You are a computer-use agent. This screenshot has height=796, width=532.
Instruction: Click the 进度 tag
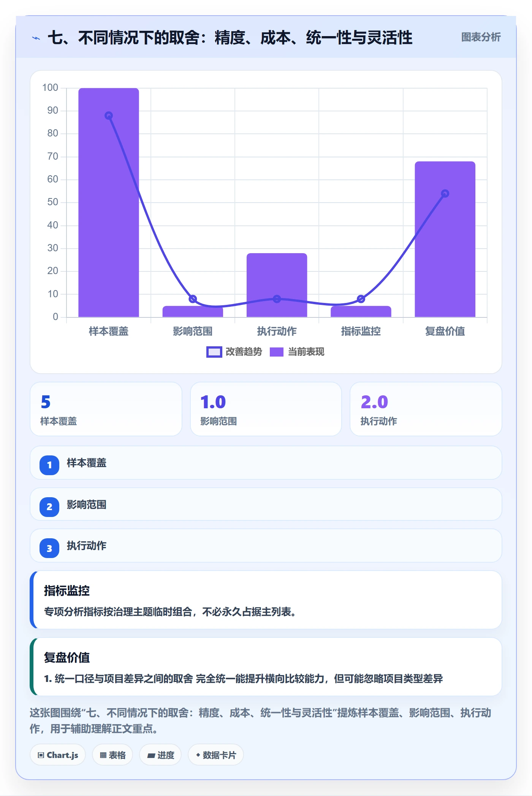point(160,755)
